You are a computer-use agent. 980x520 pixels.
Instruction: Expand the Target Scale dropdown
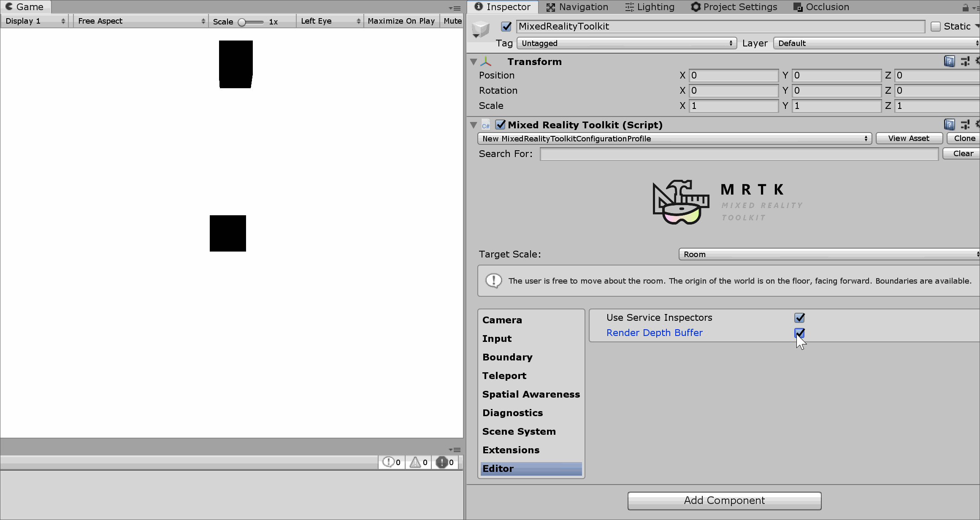(830, 254)
